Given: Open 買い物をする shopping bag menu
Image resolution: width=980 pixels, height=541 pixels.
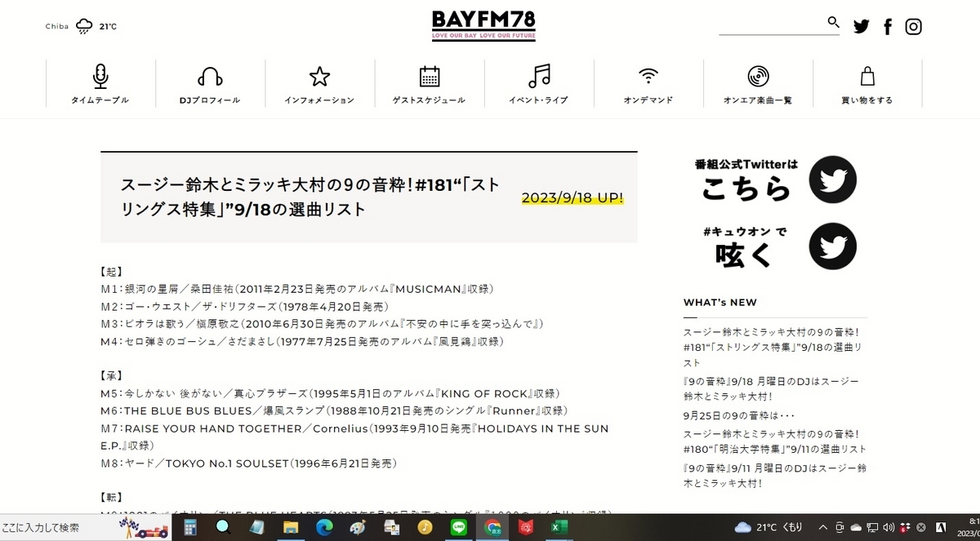Looking at the screenshot, I should click(867, 84).
